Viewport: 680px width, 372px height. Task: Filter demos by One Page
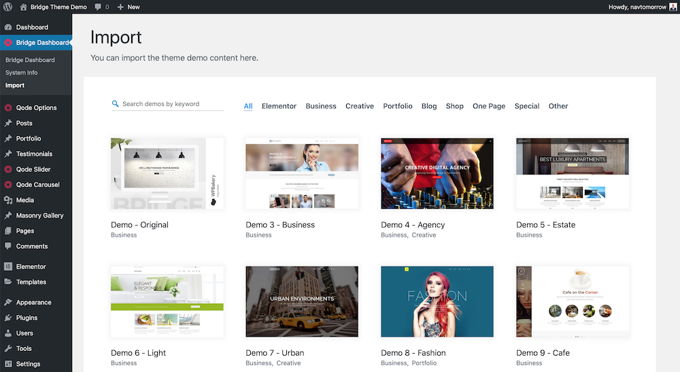489,106
